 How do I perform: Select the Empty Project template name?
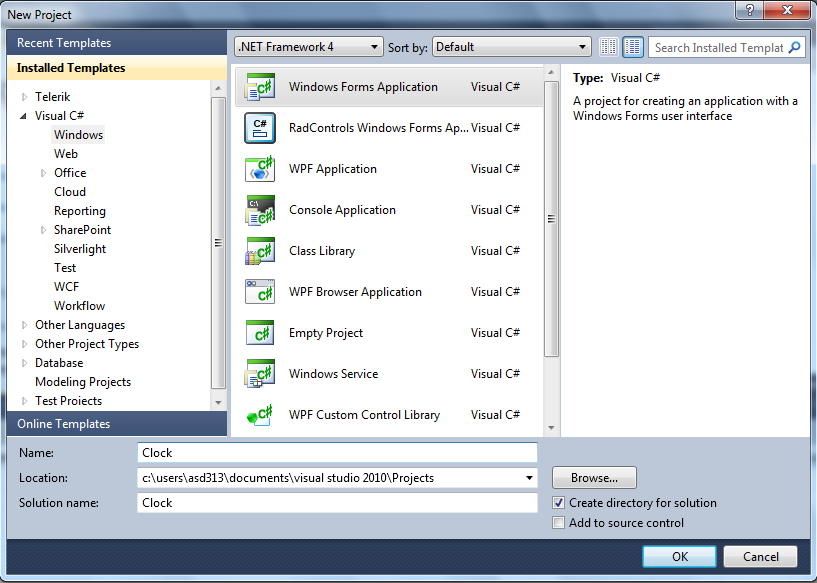tap(326, 333)
